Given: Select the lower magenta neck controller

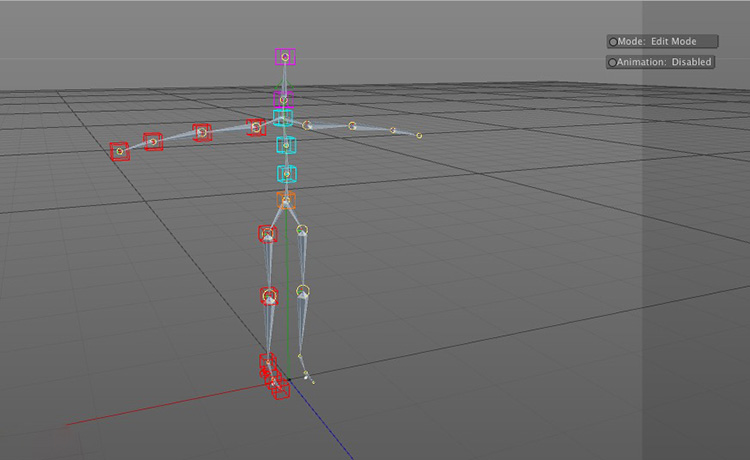Looking at the screenshot, I should pos(284,100).
